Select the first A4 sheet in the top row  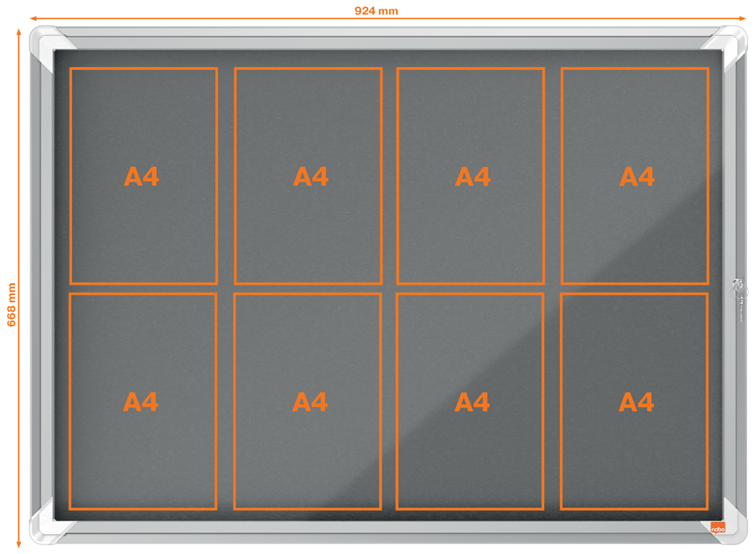(143, 176)
